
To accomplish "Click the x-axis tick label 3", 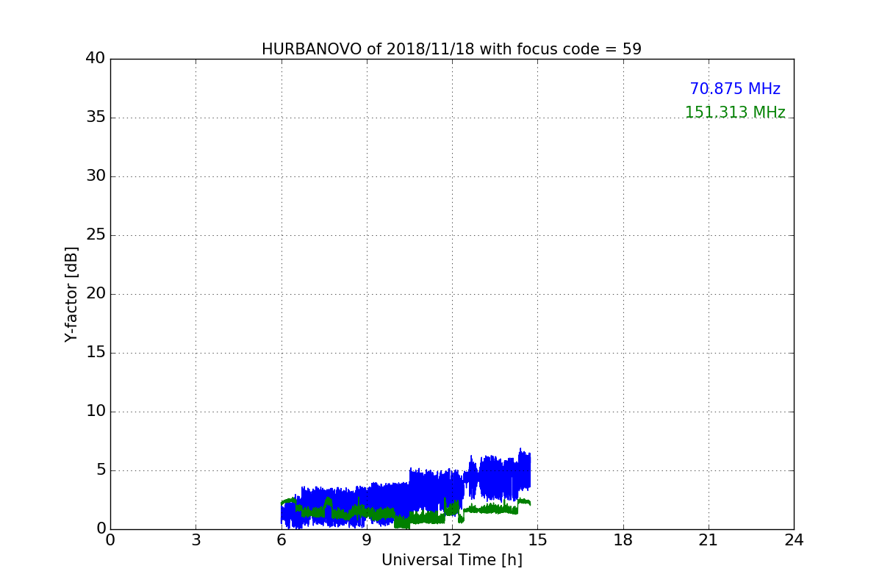I will click(196, 540).
